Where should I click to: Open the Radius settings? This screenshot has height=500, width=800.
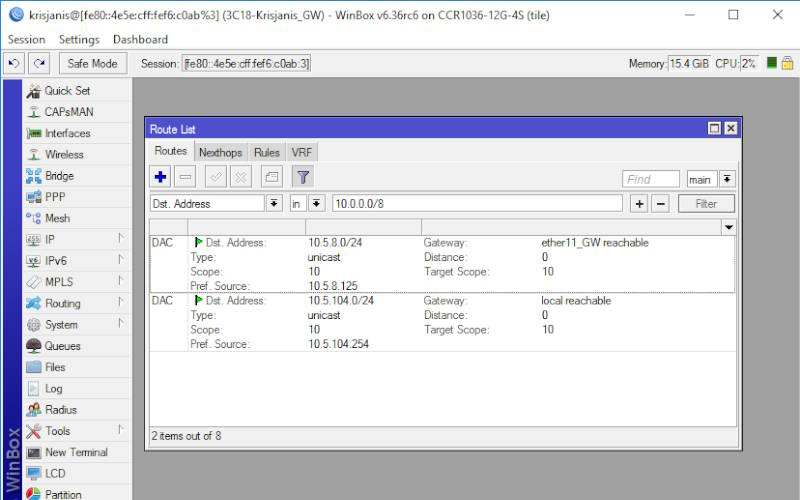click(78, 410)
